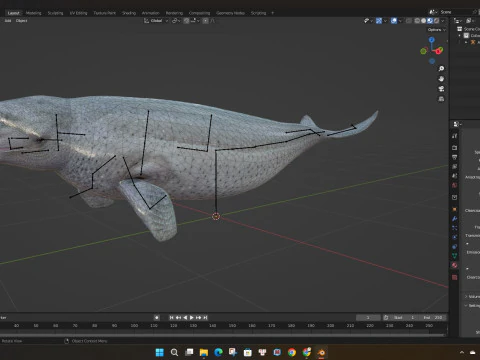Open the Particles properties tab

click(454, 228)
